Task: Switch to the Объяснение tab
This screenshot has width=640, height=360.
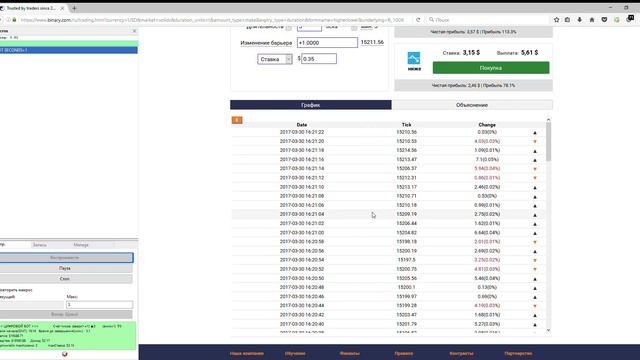Action: coord(472,105)
